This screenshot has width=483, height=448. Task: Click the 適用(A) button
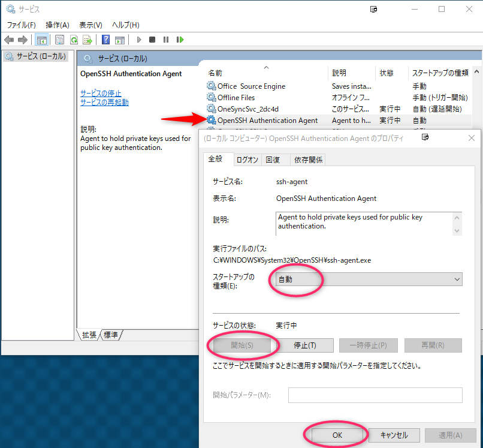pos(451,435)
